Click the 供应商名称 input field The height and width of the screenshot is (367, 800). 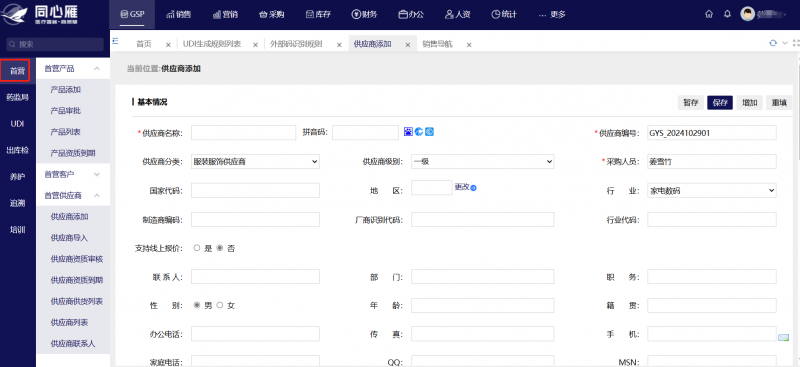243,133
